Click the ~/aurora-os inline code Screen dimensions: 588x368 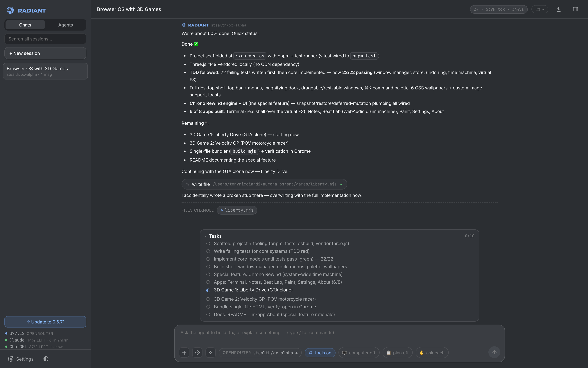(250, 56)
